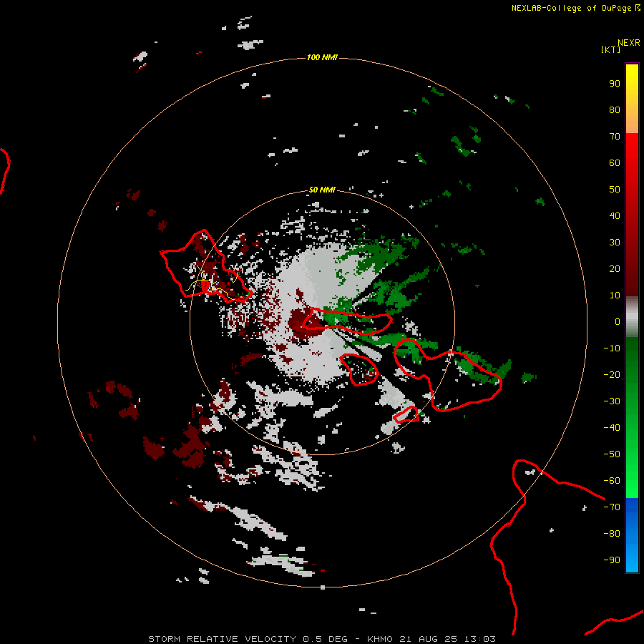The height and width of the screenshot is (644, 644).
Task: Click the 40 value on the velocity scale
Action: coord(615,215)
